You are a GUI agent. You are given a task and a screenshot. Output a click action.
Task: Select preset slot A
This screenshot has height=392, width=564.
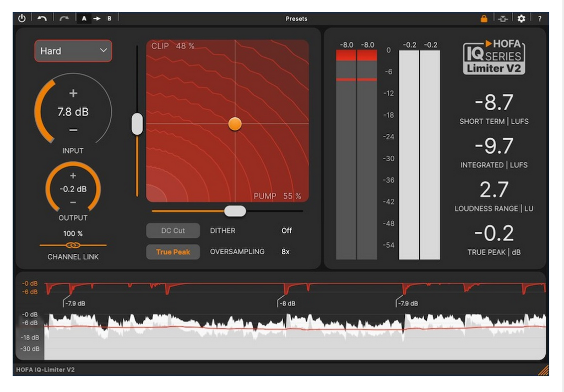84,18
